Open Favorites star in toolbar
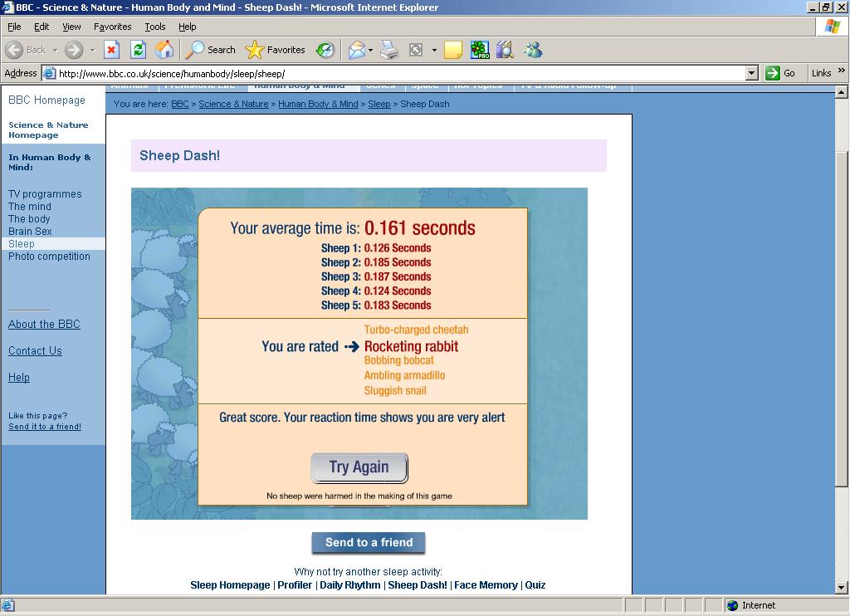 [275, 50]
